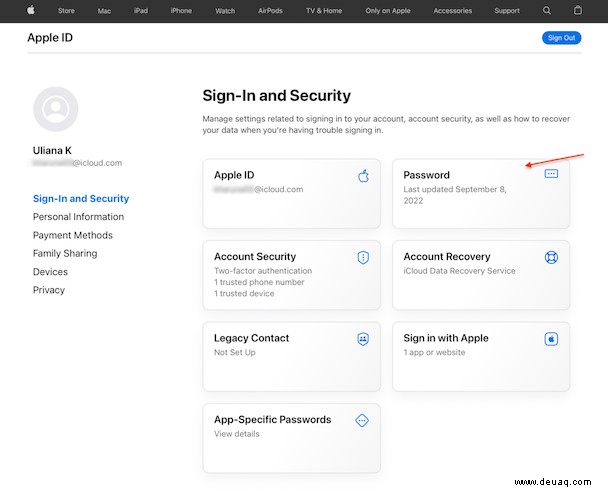Viewport: 608px width, 491px height.
Task: Open Devices section in sidebar
Action: (x=50, y=272)
